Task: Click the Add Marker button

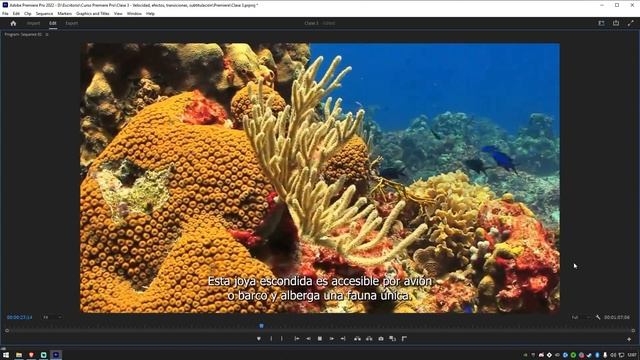Action: coord(259,339)
